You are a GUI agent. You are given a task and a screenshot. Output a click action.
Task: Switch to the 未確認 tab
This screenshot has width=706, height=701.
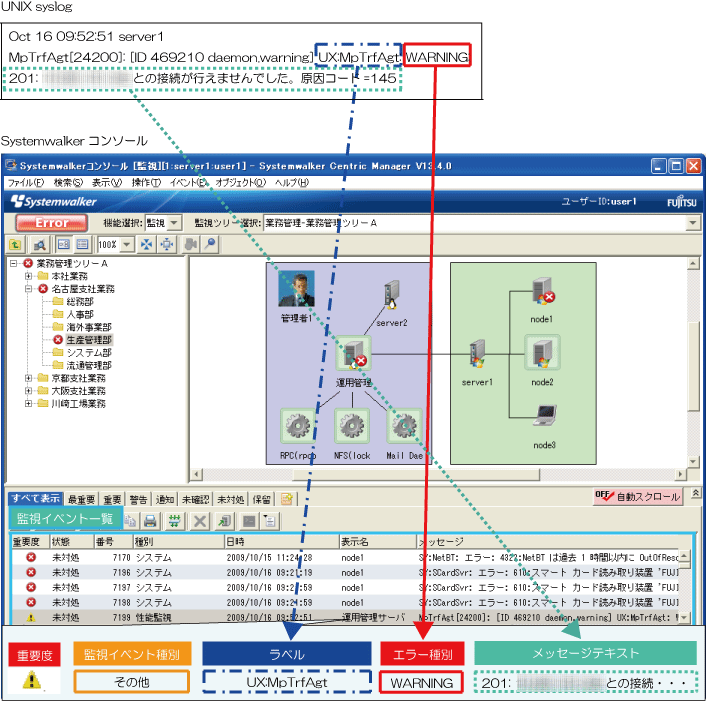(195, 499)
